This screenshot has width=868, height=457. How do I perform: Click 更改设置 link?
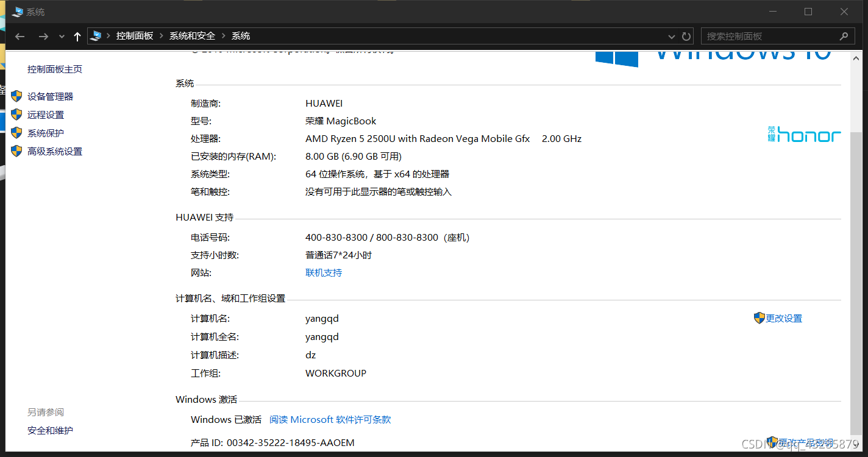[x=784, y=319]
